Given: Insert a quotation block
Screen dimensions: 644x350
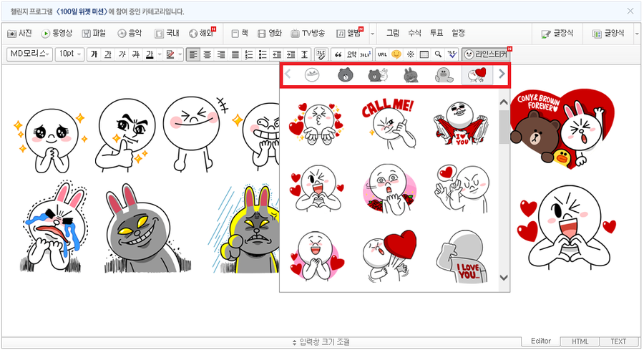Looking at the screenshot, I should [x=338, y=54].
